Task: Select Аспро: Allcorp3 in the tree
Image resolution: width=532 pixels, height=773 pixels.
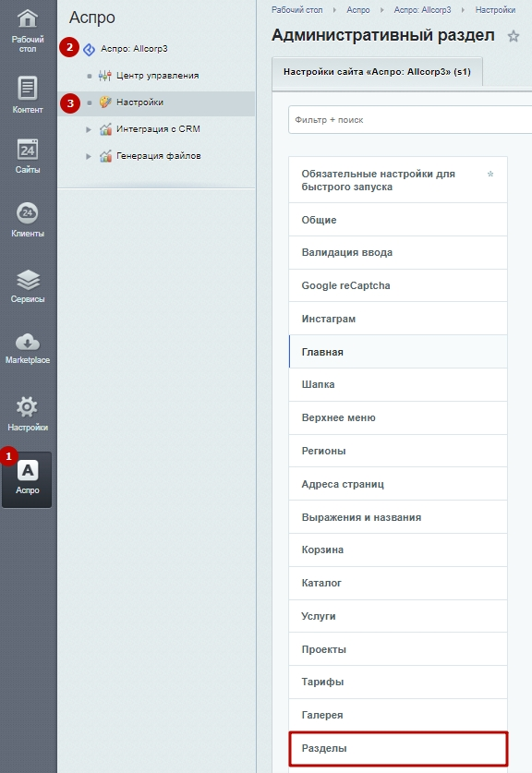Action: tap(134, 48)
